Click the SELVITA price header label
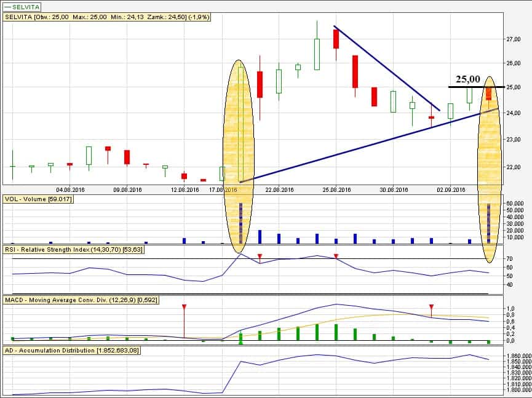The height and width of the screenshot is (398, 532). tap(107, 17)
